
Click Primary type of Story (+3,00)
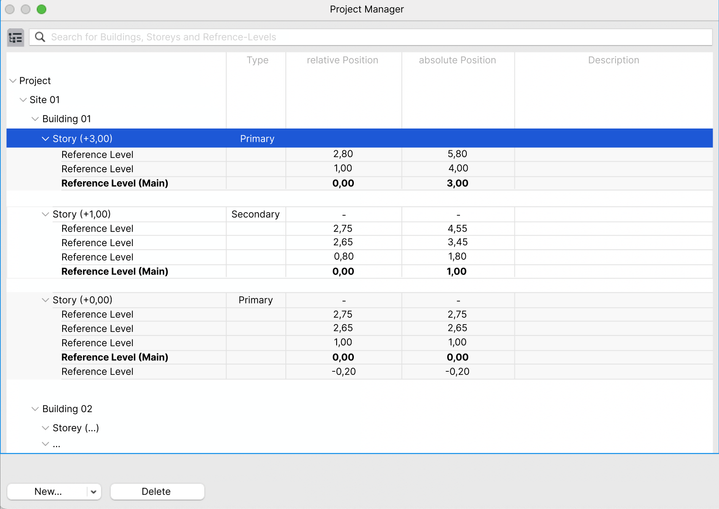[x=257, y=138]
